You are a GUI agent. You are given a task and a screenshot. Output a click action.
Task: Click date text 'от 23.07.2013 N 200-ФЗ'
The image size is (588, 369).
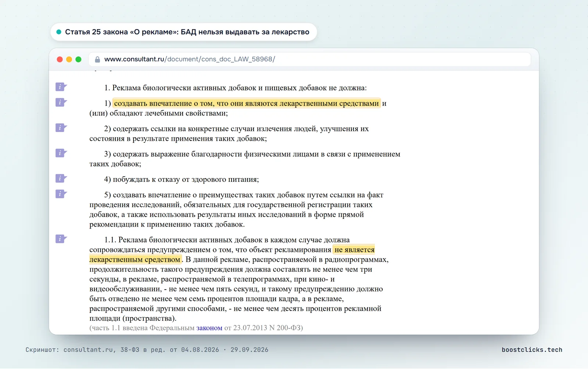click(x=262, y=328)
